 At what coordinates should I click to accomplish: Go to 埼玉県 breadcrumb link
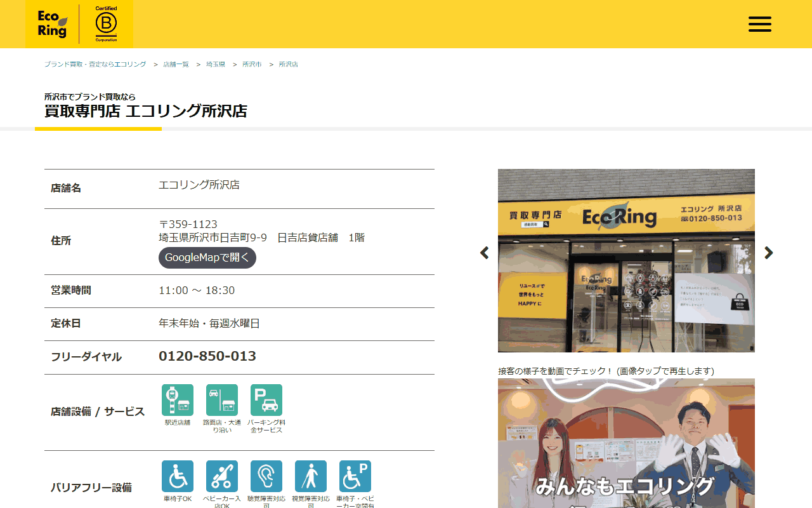(216, 65)
